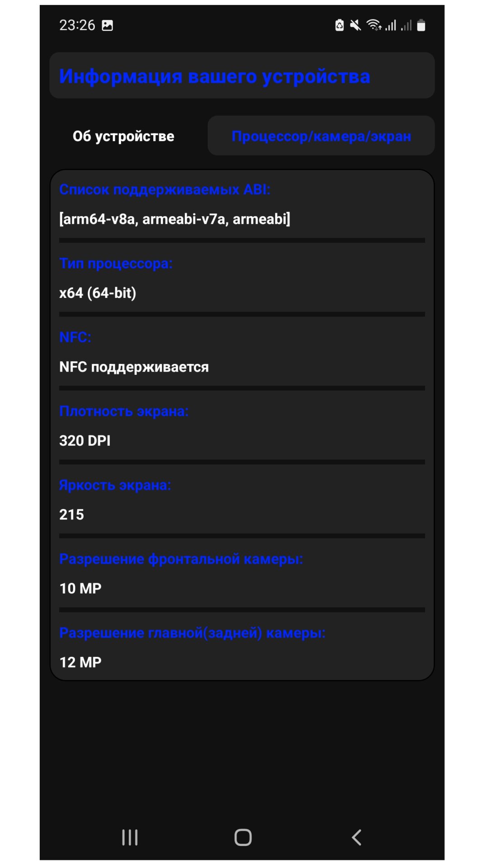488x868 pixels.
Task: Tap the first SIM signal strength icon
Action: pyautogui.click(x=391, y=25)
